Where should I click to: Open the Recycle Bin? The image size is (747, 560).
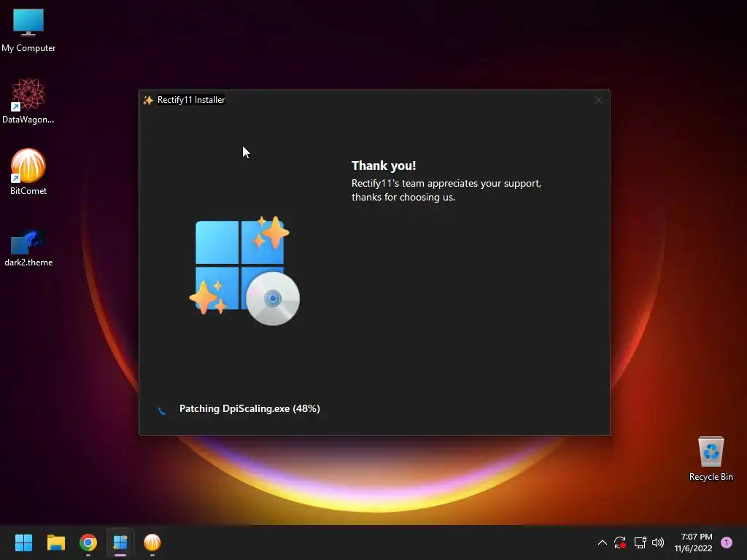point(711,459)
